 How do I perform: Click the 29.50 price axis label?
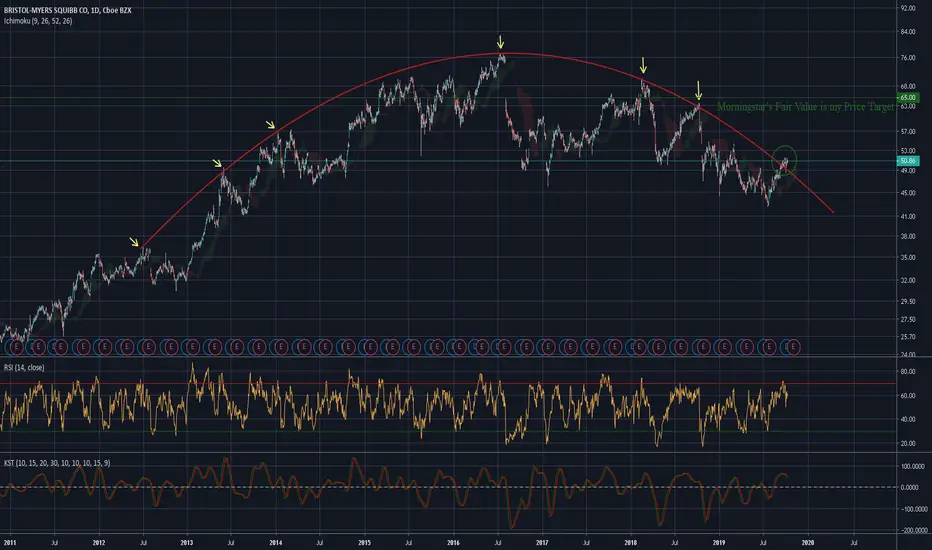point(908,301)
